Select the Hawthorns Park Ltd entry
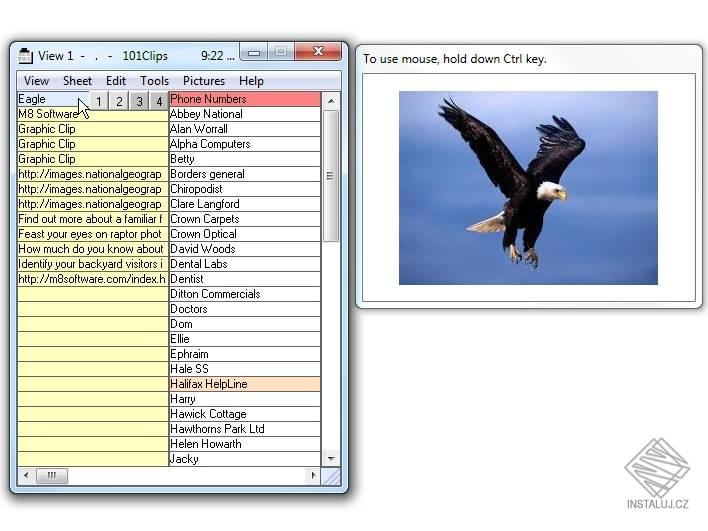Image resolution: width=708 pixels, height=531 pixels. pyautogui.click(x=245, y=429)
